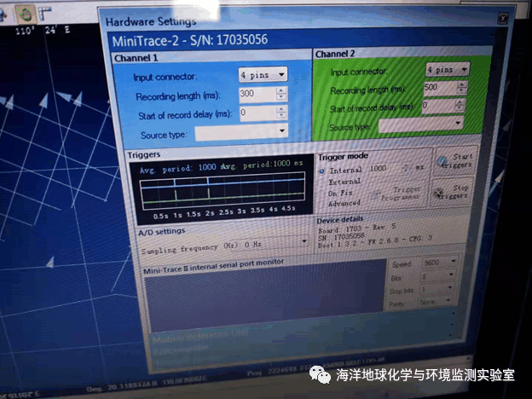Click the Start triggers button
The width and height of the screenshot is (532, 399).
(x=454, y=163)
